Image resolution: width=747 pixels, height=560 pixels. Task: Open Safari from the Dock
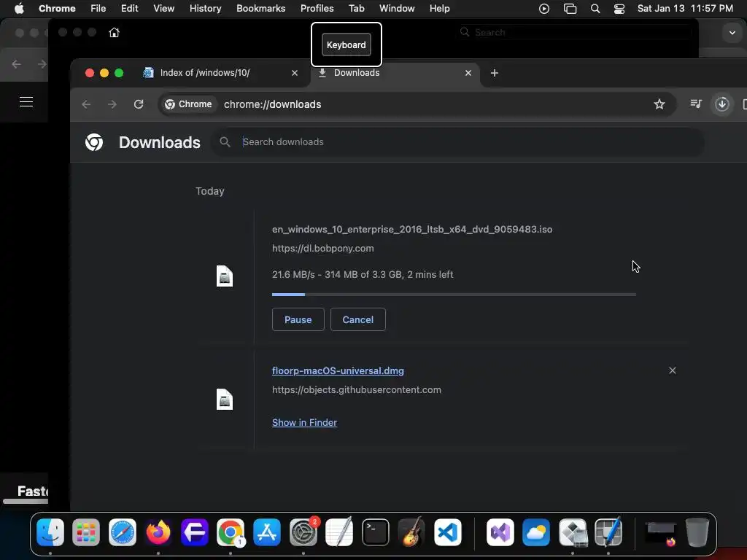123,532
